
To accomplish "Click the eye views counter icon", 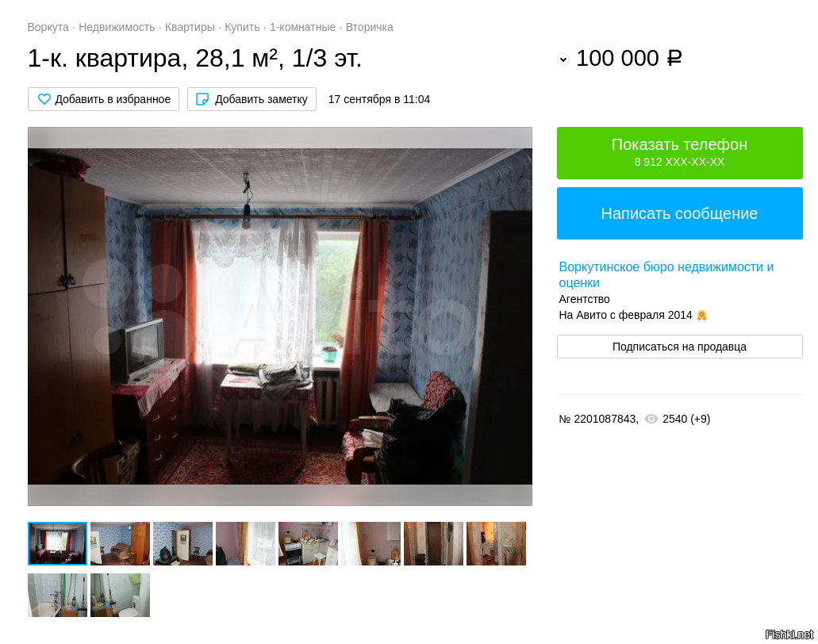I will click(x=651, y=419).
